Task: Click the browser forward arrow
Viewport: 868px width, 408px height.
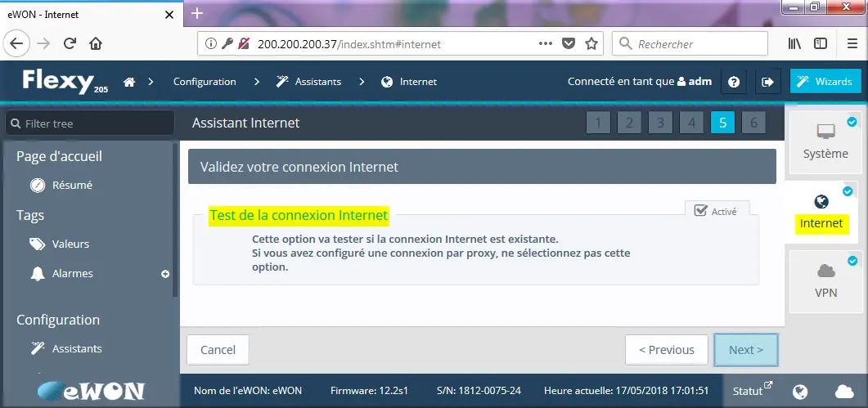Action: coord(43,43)
